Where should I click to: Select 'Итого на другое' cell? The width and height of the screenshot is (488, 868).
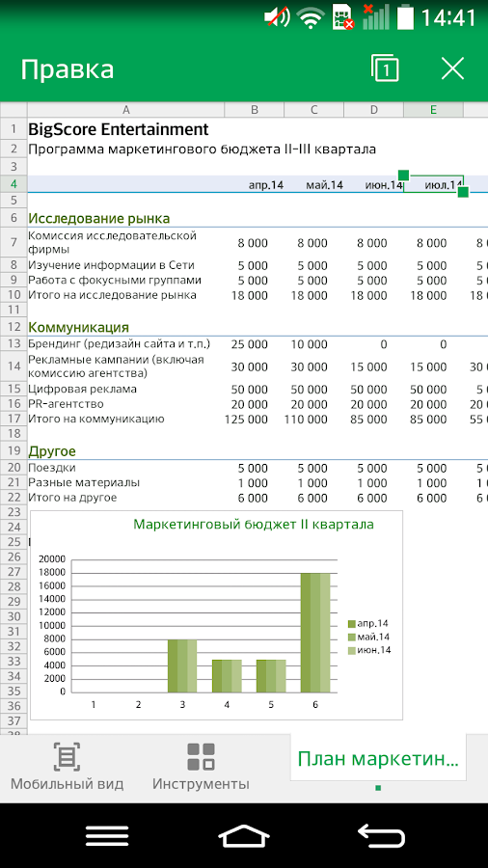click(72, 498)
